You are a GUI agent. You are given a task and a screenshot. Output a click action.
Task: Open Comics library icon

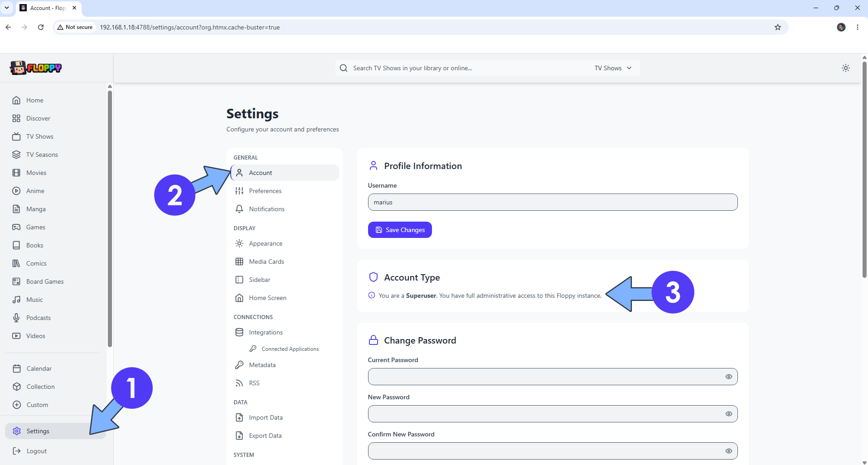16,263
